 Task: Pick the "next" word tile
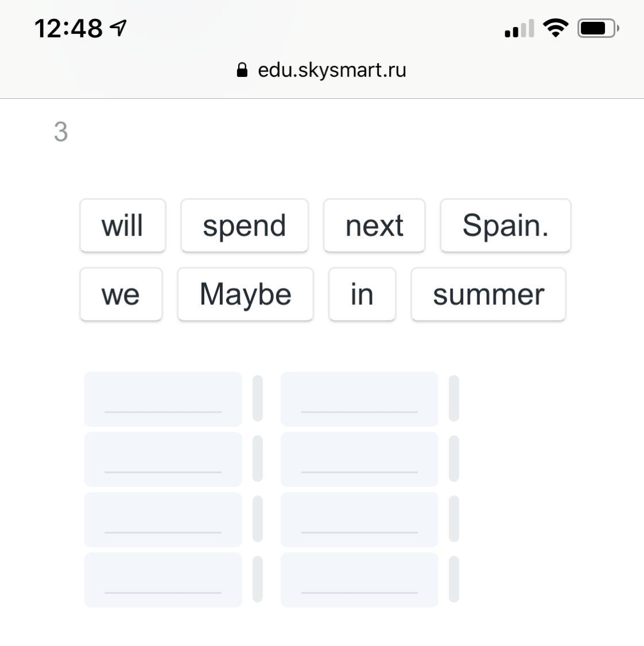pyautogui.click(x=374, y=226)
